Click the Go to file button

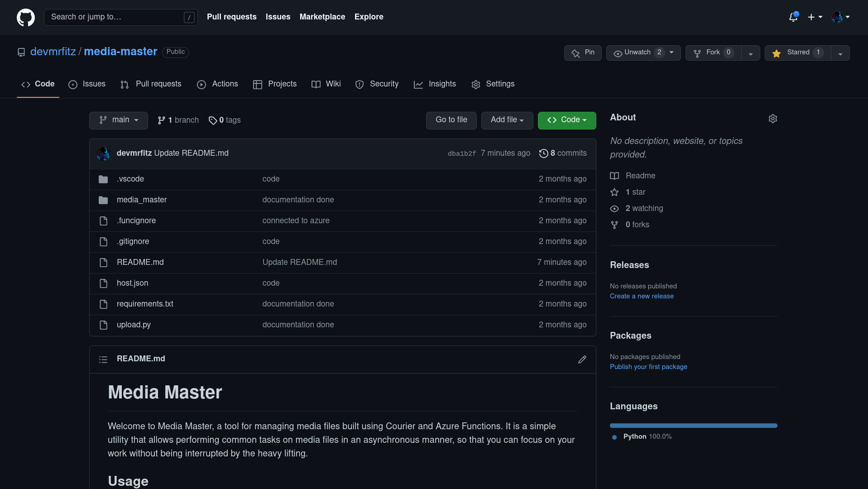pyautogui.click(x=451, y=120)
